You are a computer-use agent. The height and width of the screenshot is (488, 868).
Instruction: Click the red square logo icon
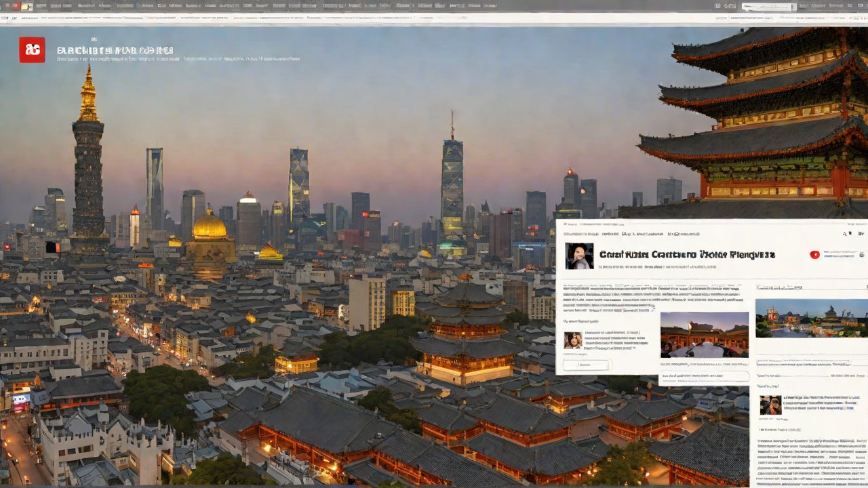point(32,49)
